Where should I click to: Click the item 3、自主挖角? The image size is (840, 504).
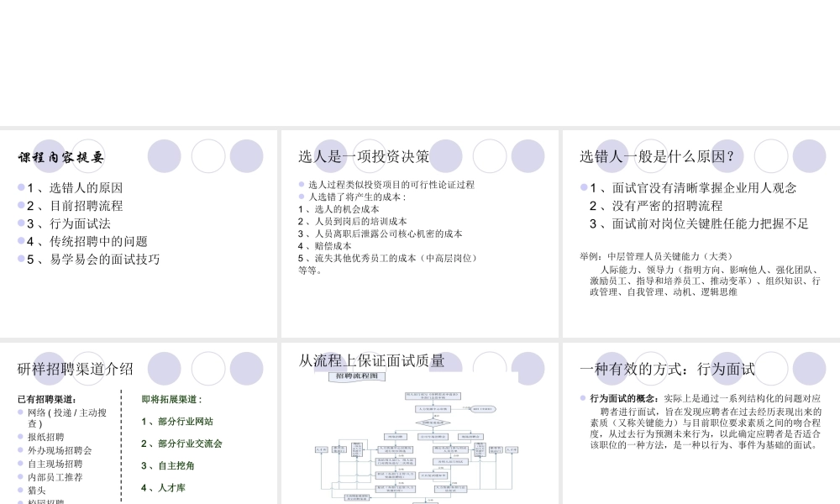point(168,465)
